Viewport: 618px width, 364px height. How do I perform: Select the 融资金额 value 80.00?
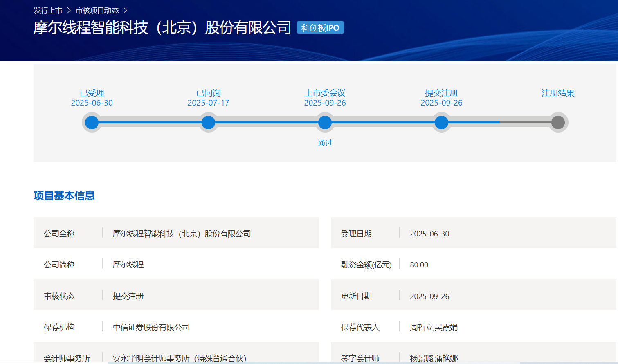pos(419,265)
